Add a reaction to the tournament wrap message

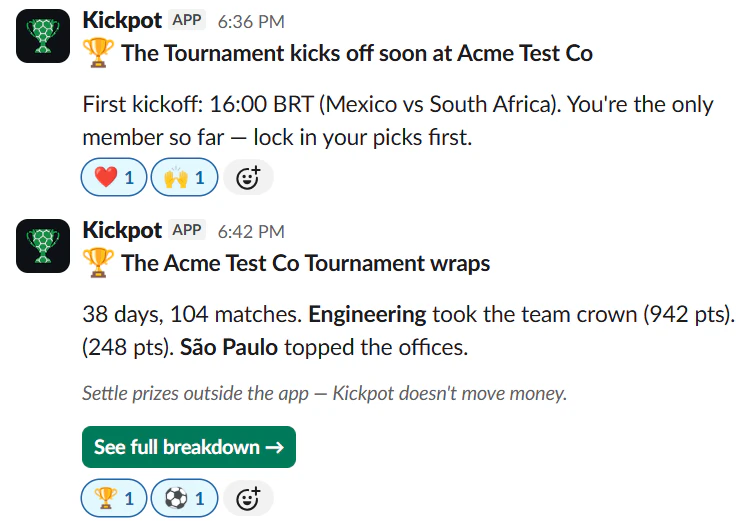(x=248, y=498)
